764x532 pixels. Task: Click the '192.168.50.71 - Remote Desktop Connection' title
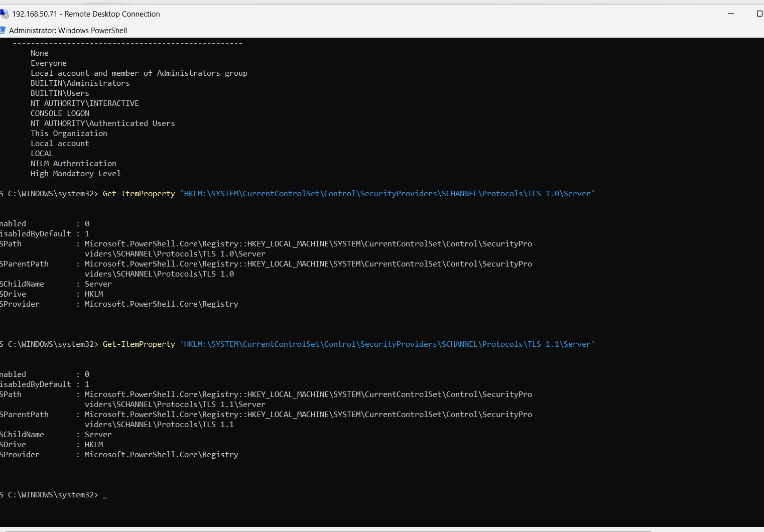[x=86, y=14]
